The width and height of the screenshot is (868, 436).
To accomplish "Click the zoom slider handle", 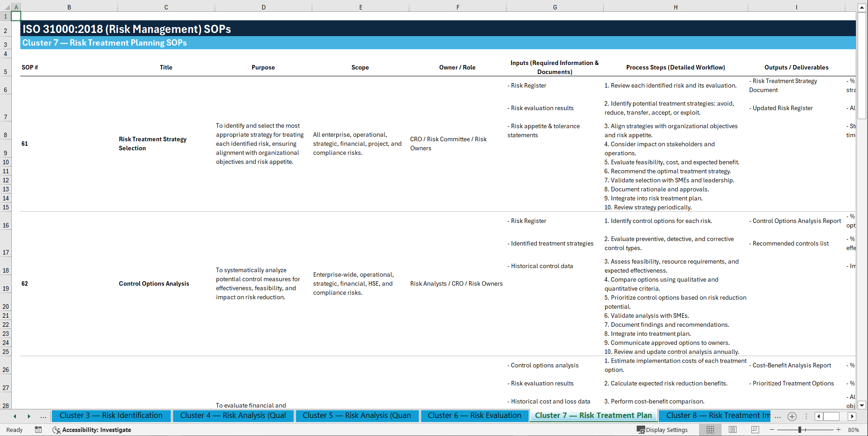I will pos(799,430).
